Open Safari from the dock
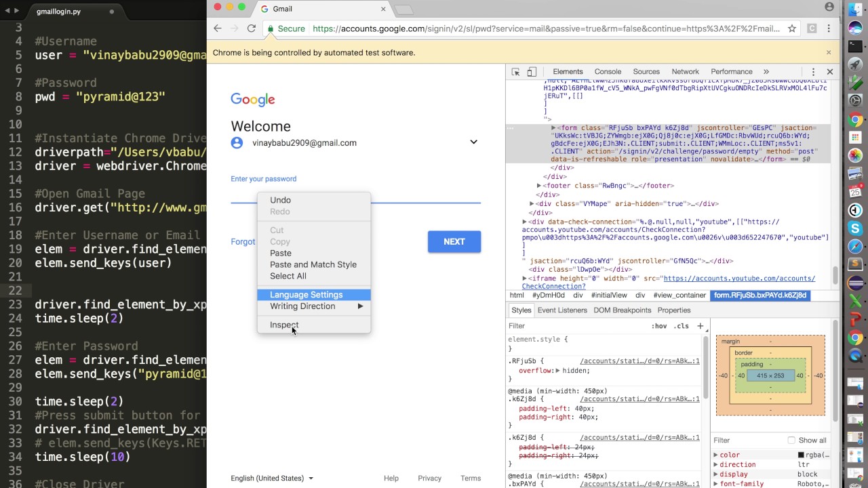Screen dimensions: 868x488 (855, 247)
